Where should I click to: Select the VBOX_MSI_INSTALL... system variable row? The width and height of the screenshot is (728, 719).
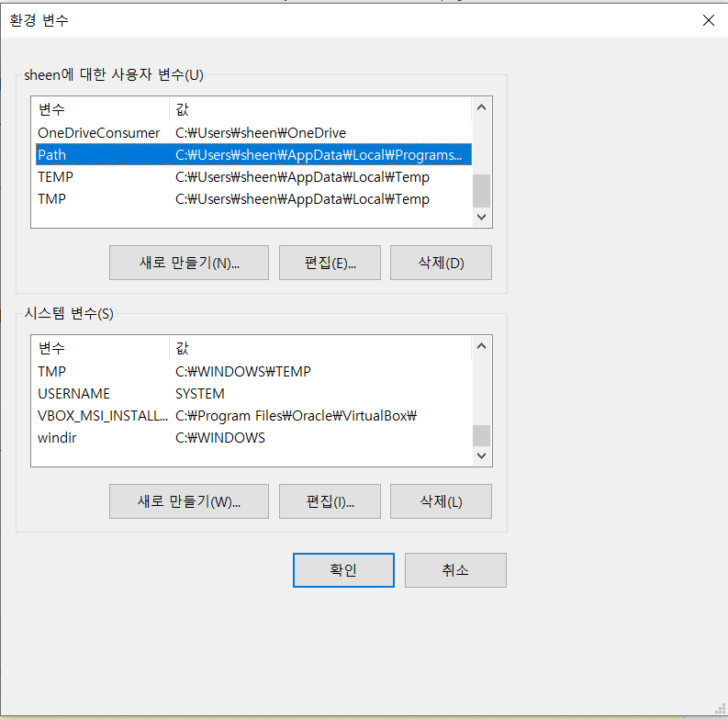pyautogui.click(x=253, y=416)
